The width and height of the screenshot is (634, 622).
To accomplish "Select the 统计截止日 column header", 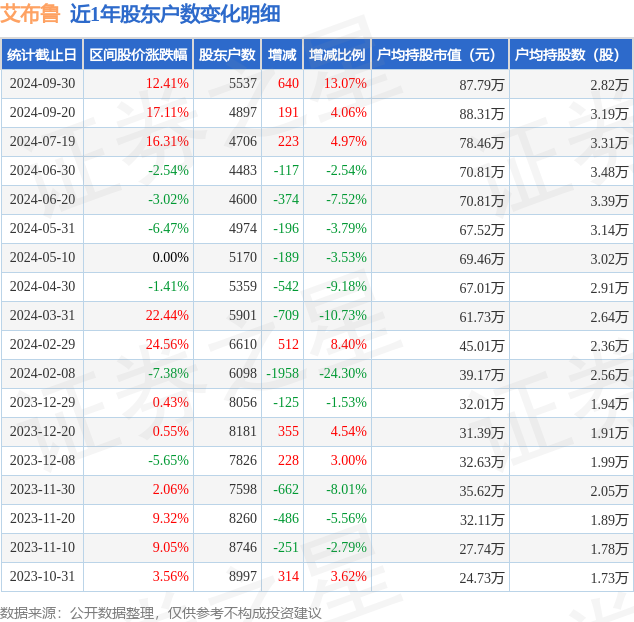I will tap(42, 55).
